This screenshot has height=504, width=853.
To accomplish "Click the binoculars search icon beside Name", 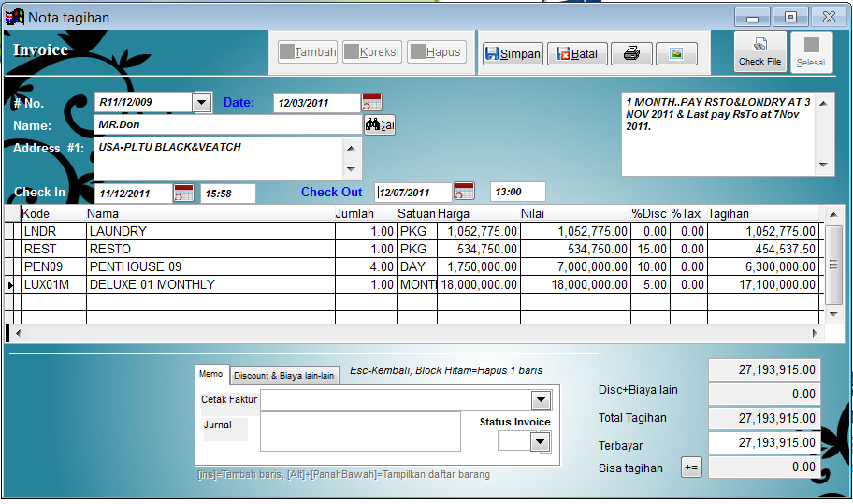I will coord(379,124).
